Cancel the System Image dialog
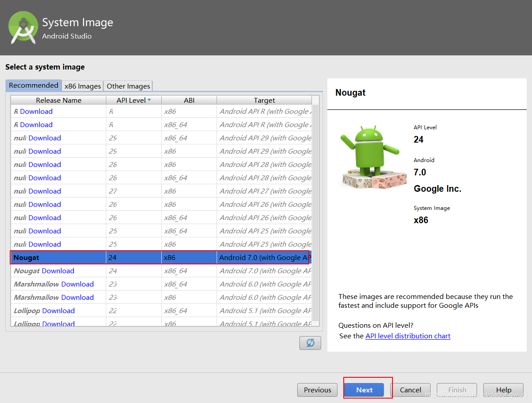This screenshot has width=532, height=403. (411, 390)
